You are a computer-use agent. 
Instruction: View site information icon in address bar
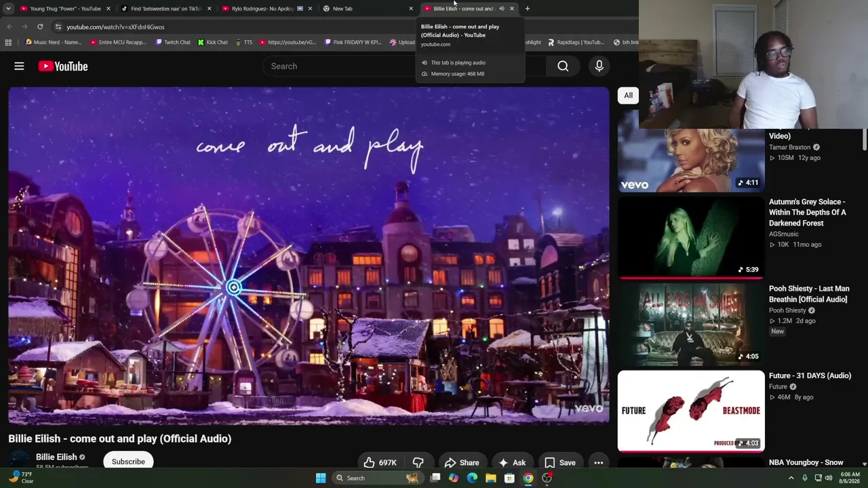pyautogui.click(x=58, y=27)
